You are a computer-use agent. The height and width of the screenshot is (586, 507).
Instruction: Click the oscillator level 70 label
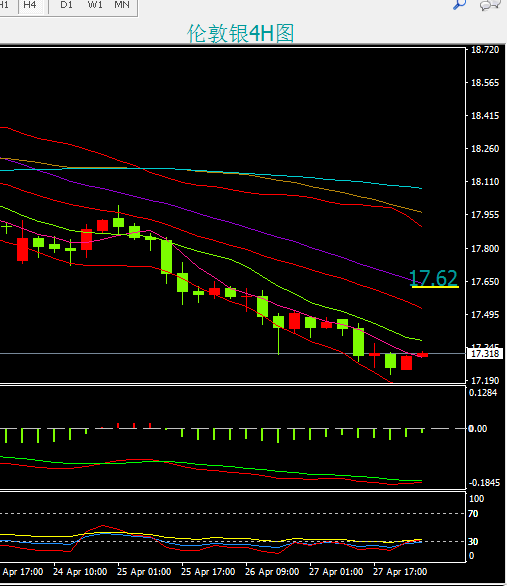point(473,514)
